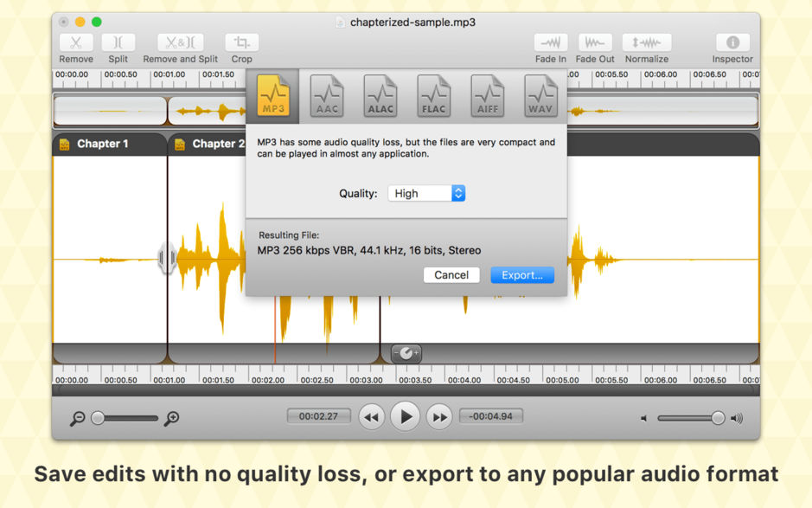Viewport: 812px width, 508px height.
Task: Click the volume slider knob
Action: coord(718,418)
